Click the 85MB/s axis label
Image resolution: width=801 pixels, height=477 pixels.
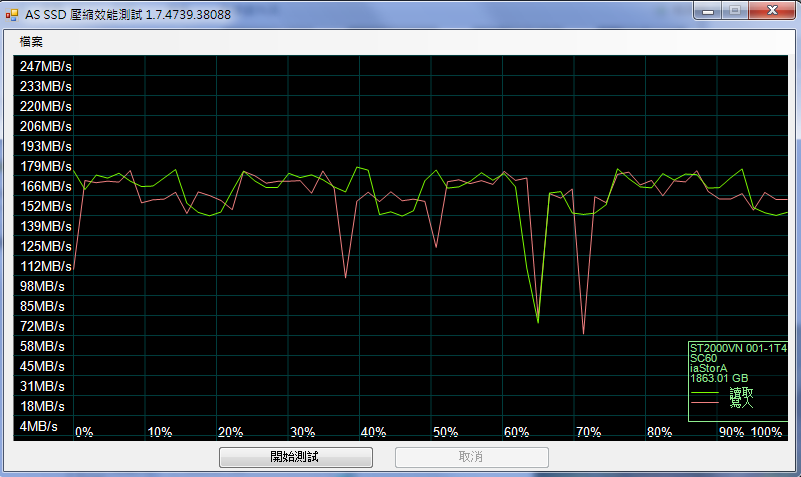coord(42,306)
